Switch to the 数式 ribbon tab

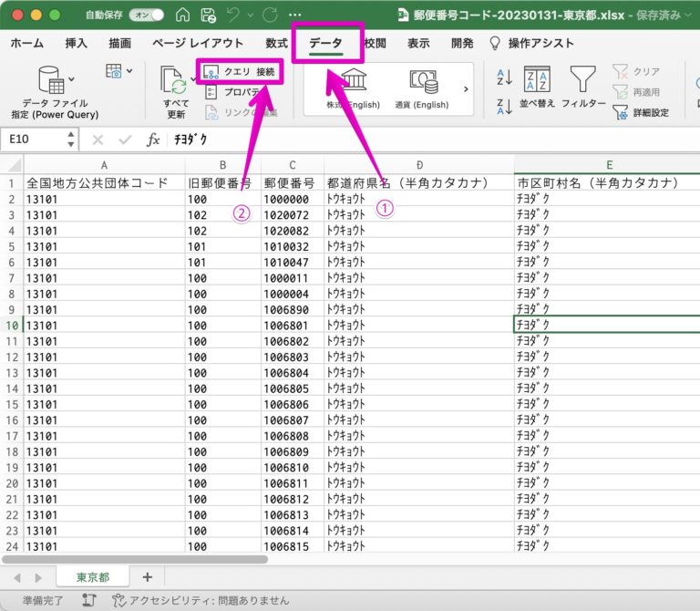tap(276, 43)
